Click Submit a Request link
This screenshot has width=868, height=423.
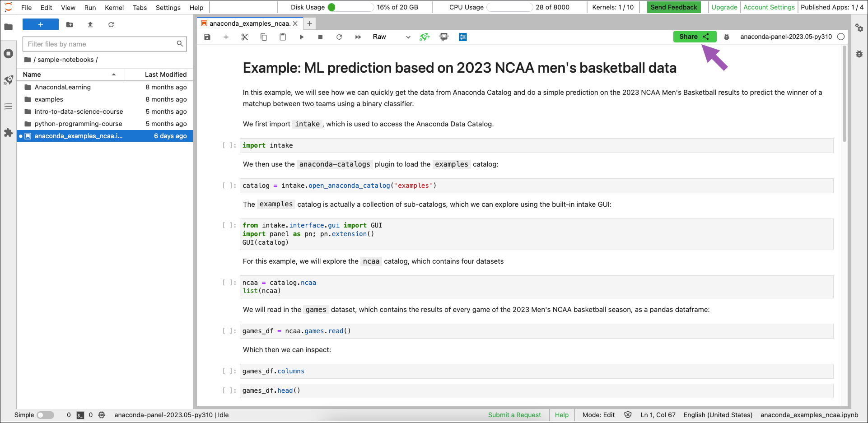point(514,415)
